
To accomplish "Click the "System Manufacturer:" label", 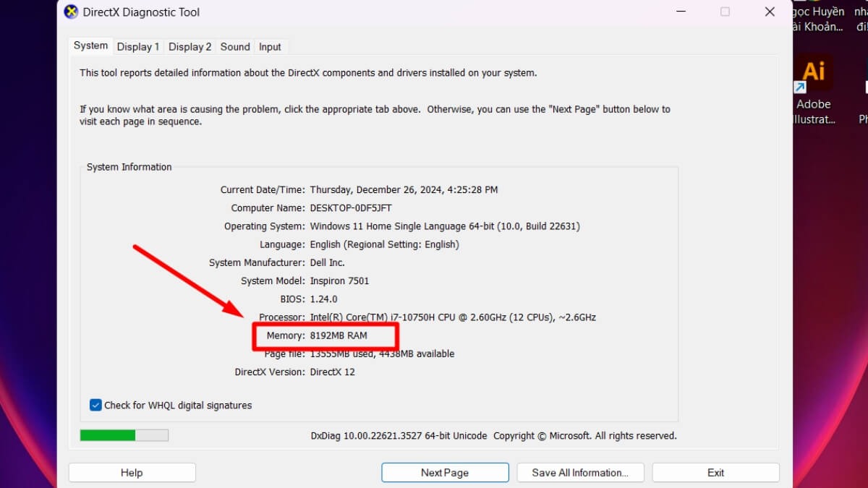I will pos(258,262).
